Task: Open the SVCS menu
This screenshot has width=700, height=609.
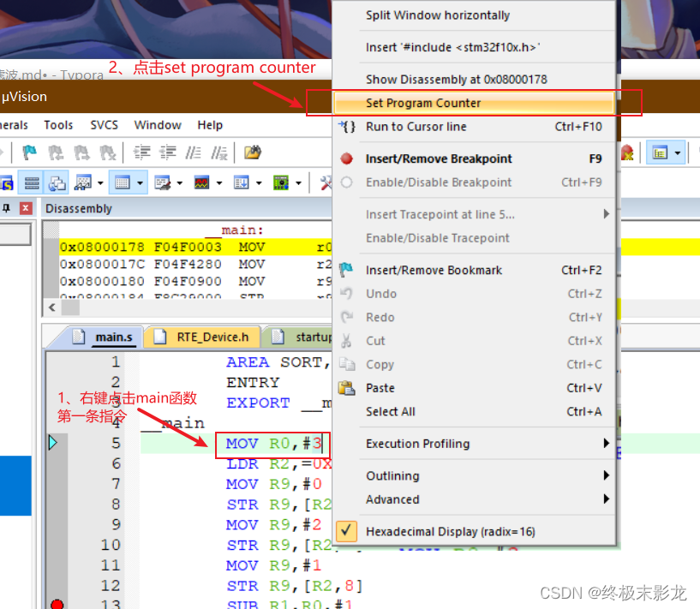Action: [104, 125]
